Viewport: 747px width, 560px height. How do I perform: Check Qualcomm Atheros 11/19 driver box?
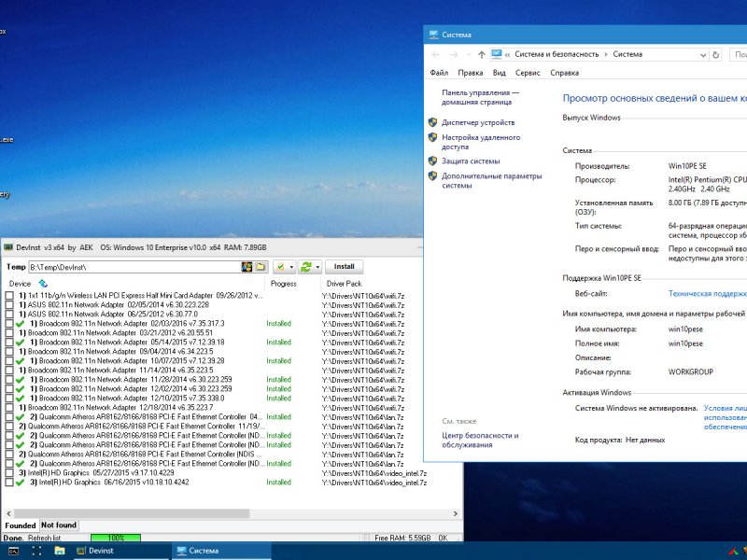coord(9,427)
